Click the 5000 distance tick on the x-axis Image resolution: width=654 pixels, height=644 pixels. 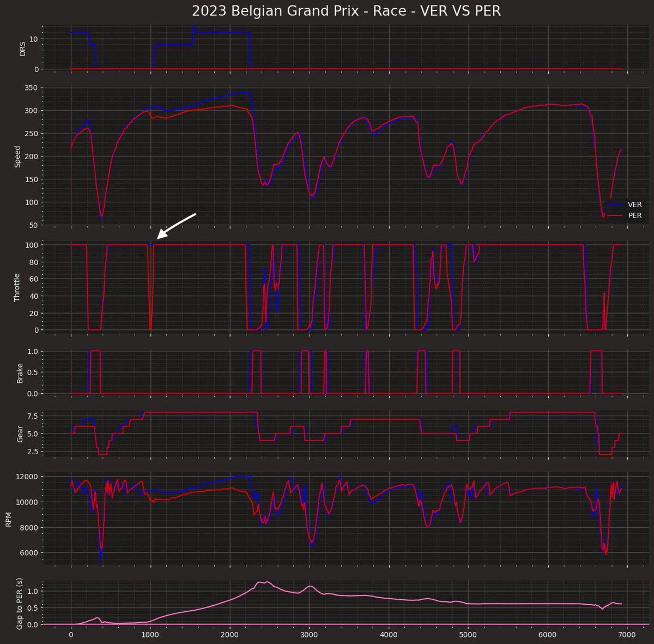pyautogui.click(x=469, y=636)
